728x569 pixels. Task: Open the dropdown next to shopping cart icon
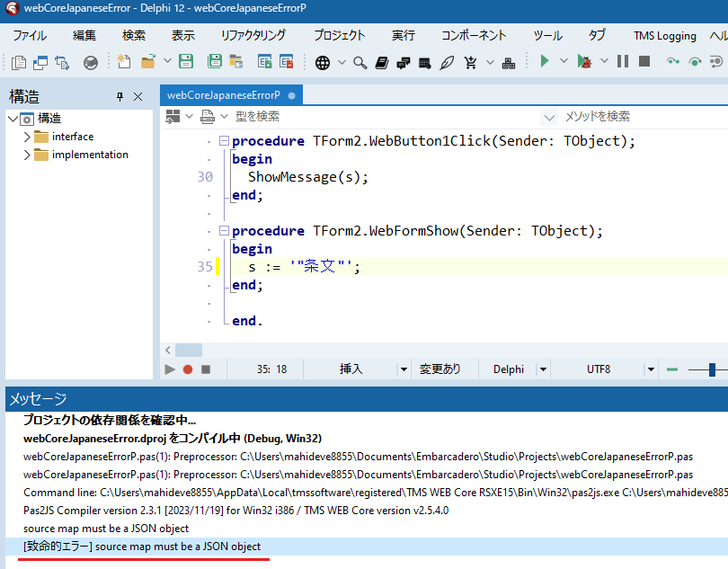click(x=490, y=62)
